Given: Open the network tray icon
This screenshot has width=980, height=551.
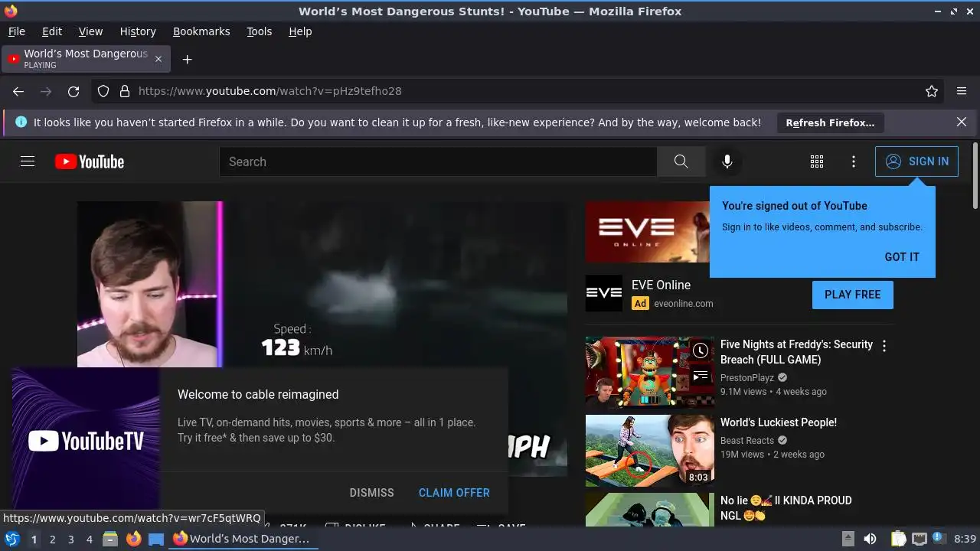Looking at the screenshot, I should pos(920,539).
